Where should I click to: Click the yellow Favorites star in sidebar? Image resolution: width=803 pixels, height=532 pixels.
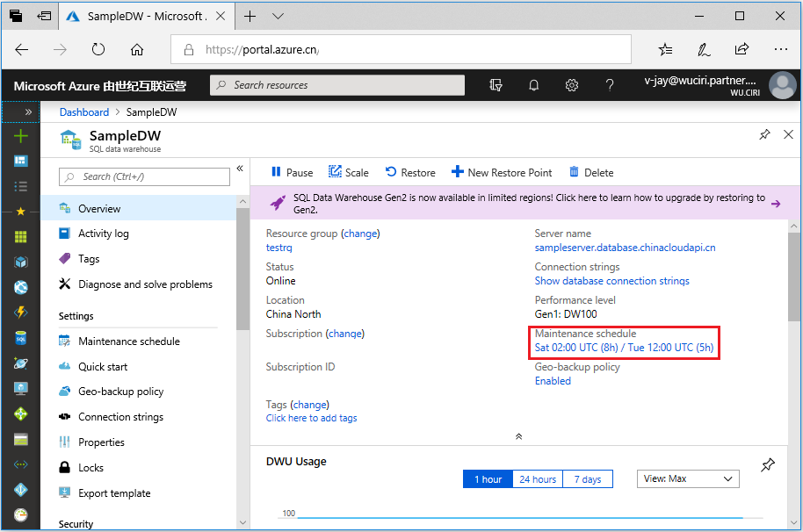point(20,212)
